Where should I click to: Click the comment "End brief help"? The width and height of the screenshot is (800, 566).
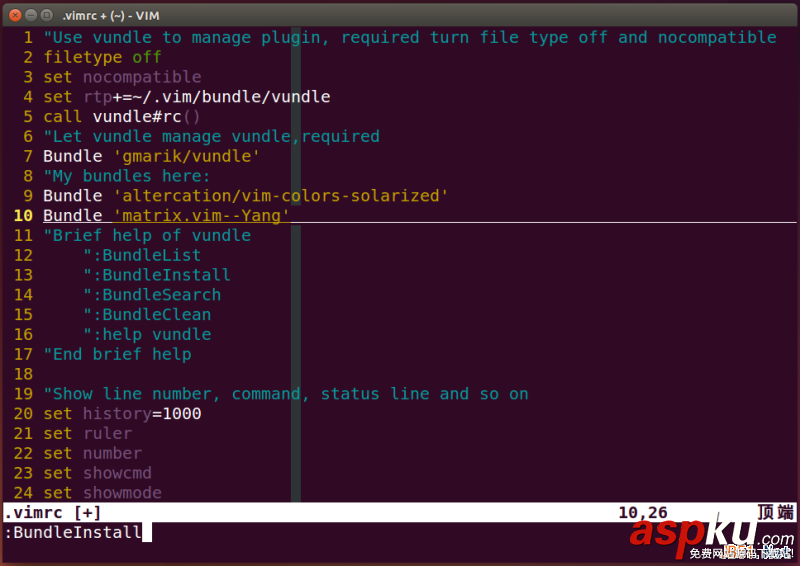(117, 354)
